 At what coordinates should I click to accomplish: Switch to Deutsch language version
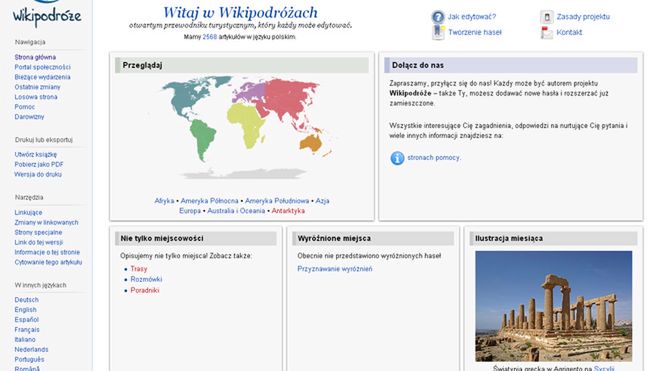27,300
